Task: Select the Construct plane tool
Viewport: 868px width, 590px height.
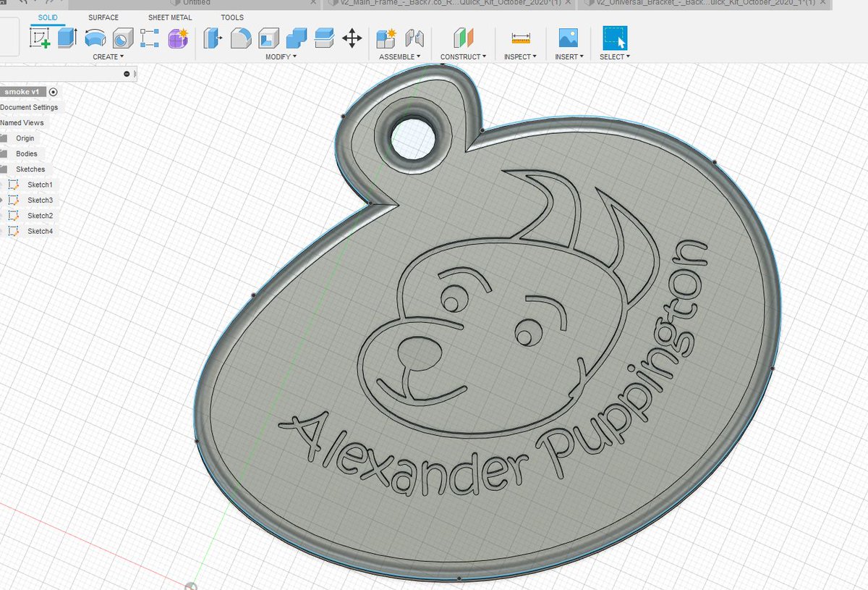Action: [x=463, y=38]
